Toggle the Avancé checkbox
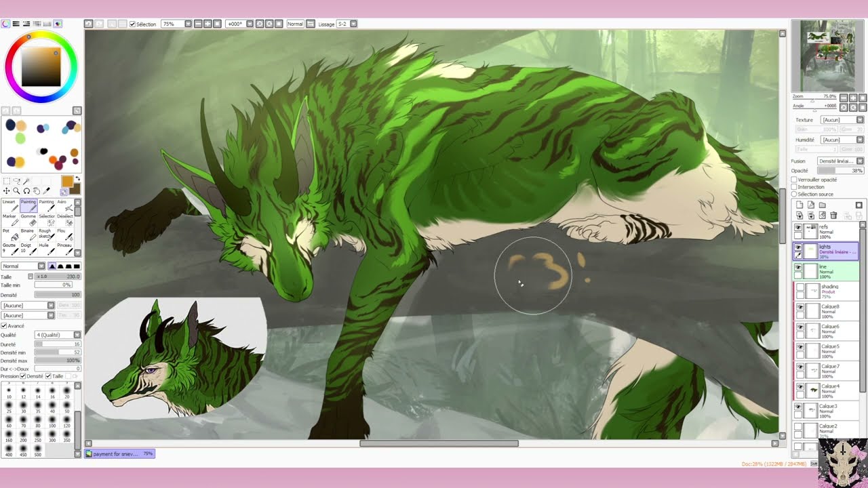This screenshot has height=488, width=868. pyautogui.click(x=4, y=326)
